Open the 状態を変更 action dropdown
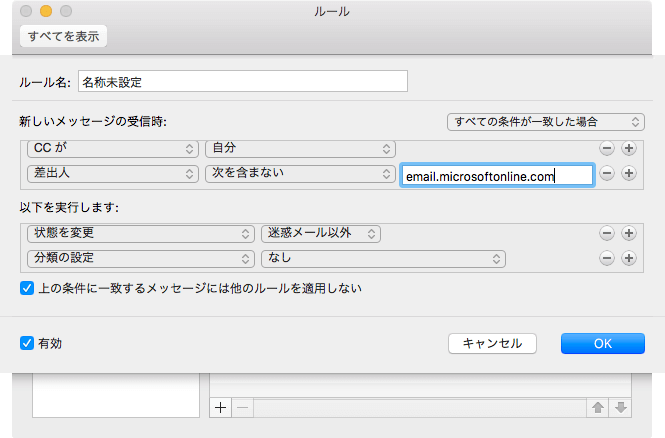The height and width of the screenshot is (438, 665). [x=141, y=234]
